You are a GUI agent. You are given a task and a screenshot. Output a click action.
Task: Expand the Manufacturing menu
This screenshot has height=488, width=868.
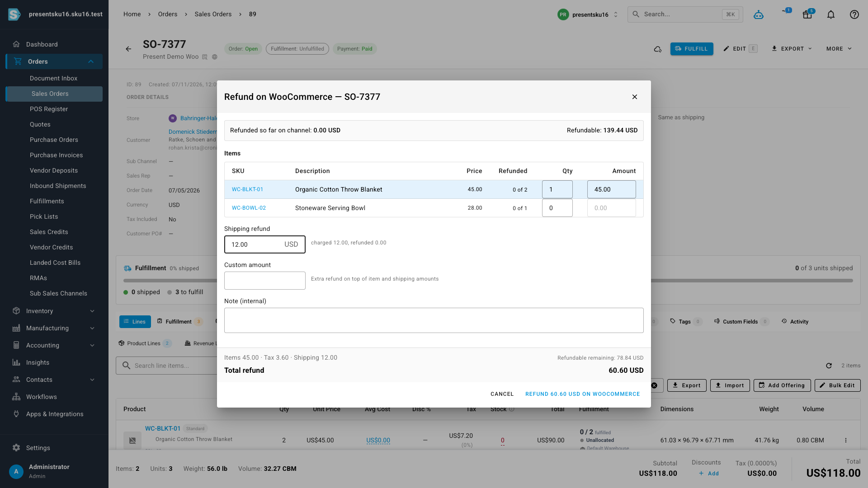[x=92, y=328]
